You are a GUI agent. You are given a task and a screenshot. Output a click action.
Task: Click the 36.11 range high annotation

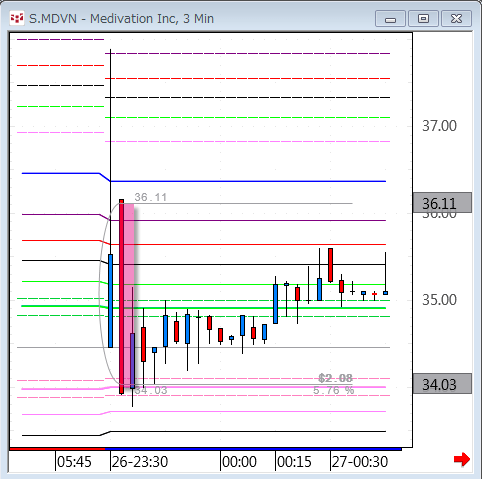tap(150, 197)
